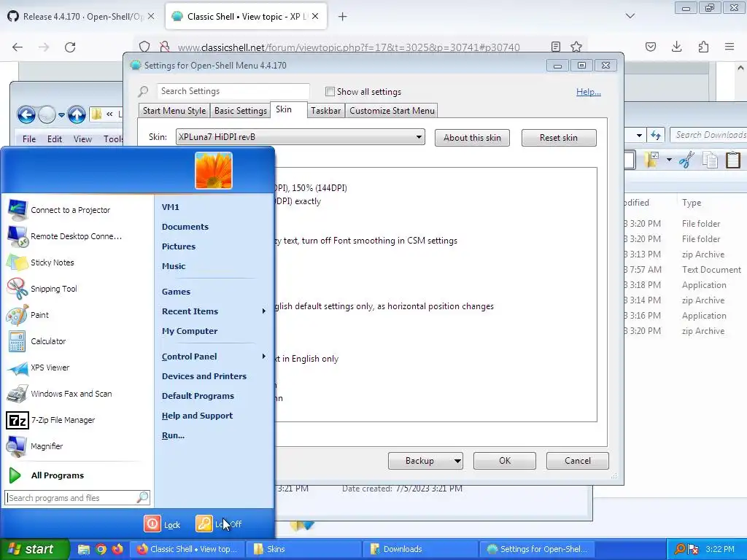The height and width of the screenshot is (560, 747).
Task: Confirm settings with OK button
Action: (505, 461)
